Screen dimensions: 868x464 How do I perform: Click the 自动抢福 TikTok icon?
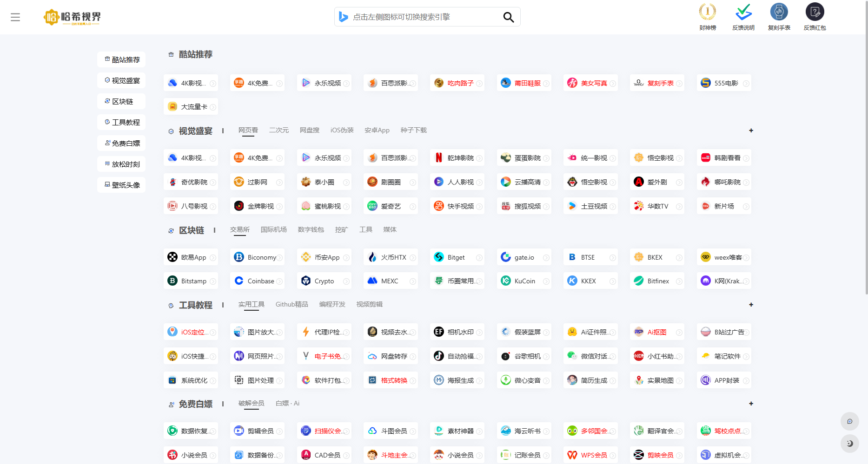(x=439, y=356)
